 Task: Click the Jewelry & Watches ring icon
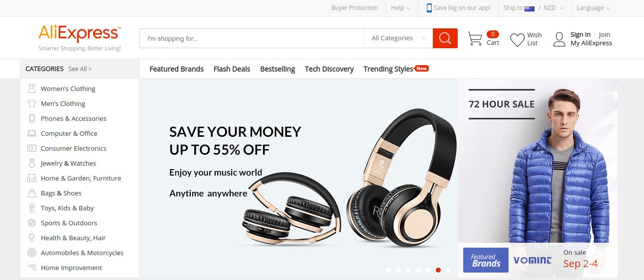coord(32,163)
